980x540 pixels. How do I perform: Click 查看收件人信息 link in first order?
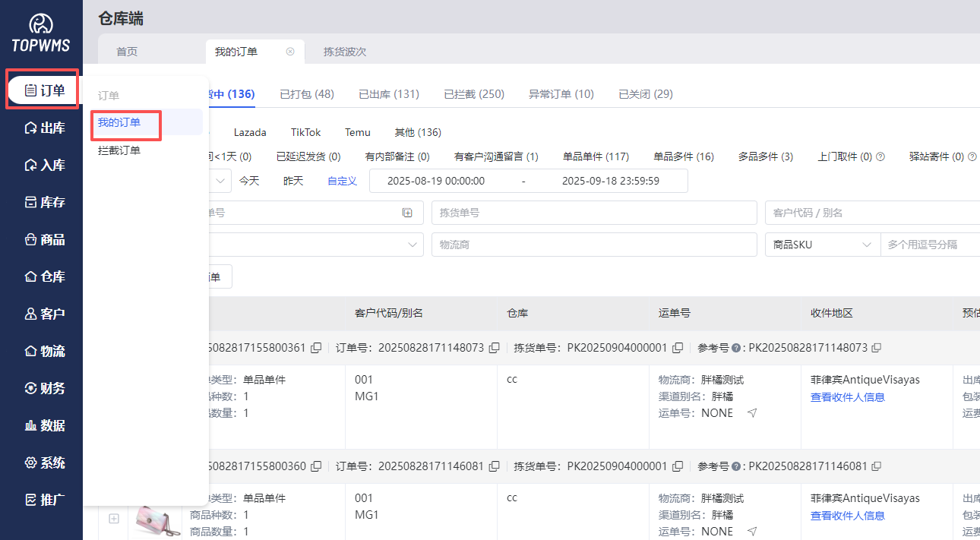847,397
